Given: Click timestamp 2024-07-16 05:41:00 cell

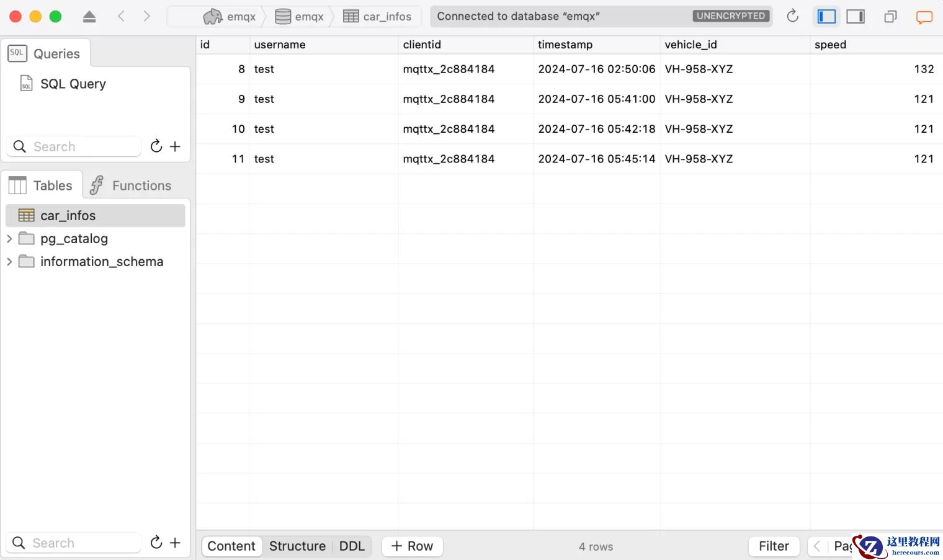Looking at the screenshot, I should pyautogui.click(x=597, y=99).
